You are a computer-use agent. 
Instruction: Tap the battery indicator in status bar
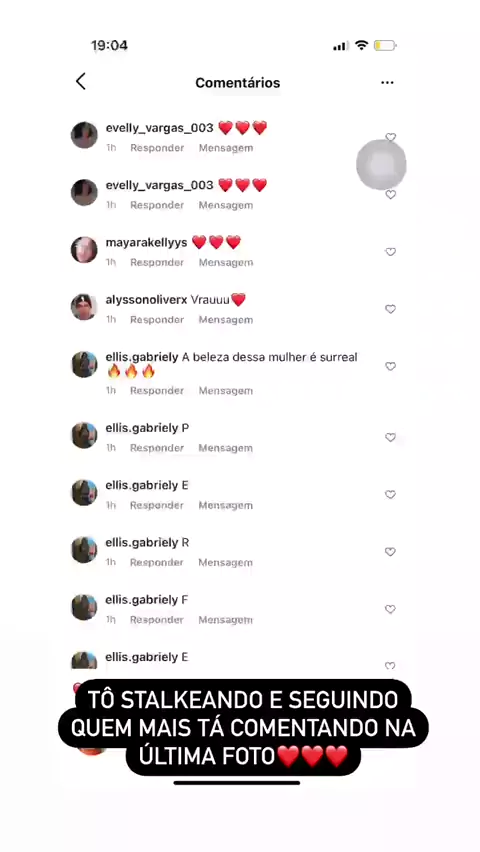[385, 46]
